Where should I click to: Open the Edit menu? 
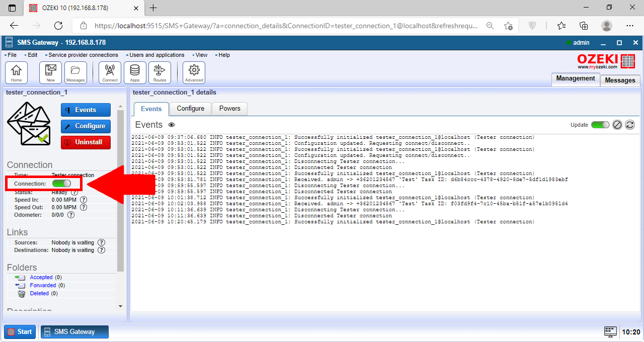pyautogui.click(x=33, y=55)
